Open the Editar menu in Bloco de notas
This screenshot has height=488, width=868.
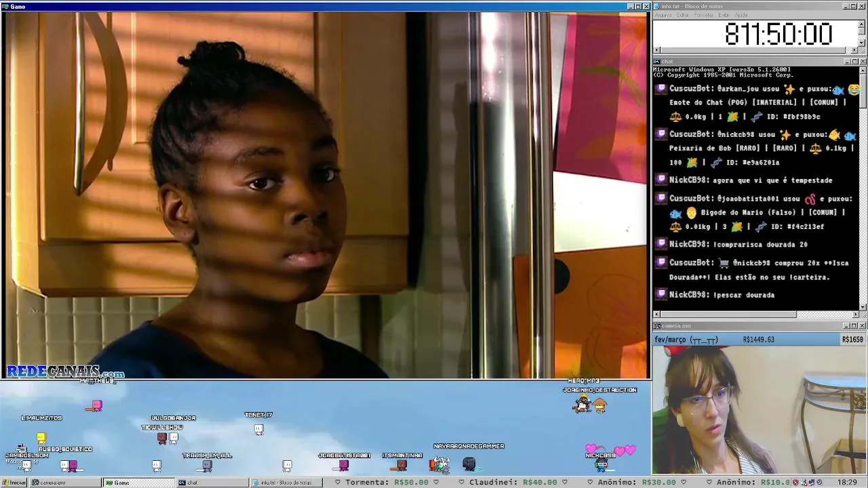click(x=682, y=15)
